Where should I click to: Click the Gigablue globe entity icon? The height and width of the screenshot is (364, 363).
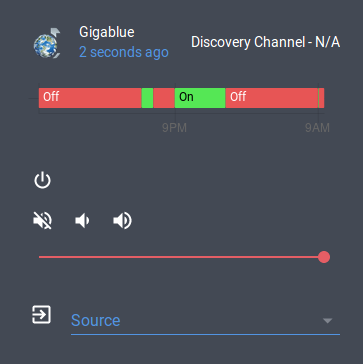pyautogui.click(x=47, y=44)
